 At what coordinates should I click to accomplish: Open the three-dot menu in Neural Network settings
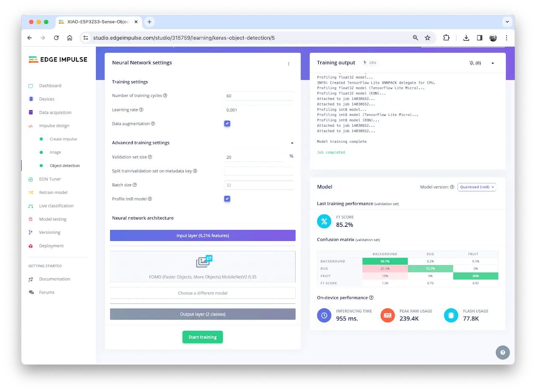pyautogui.click(x=289, y=64)
